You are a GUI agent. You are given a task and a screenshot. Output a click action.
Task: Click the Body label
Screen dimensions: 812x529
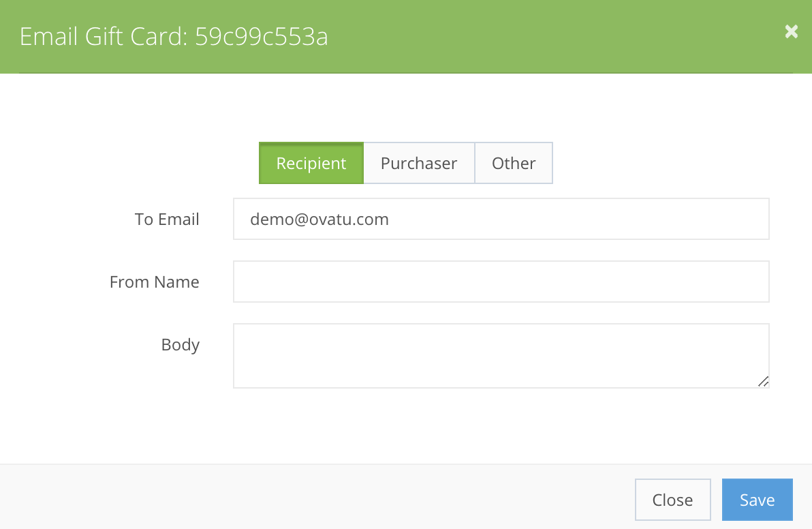coord(181,345)
